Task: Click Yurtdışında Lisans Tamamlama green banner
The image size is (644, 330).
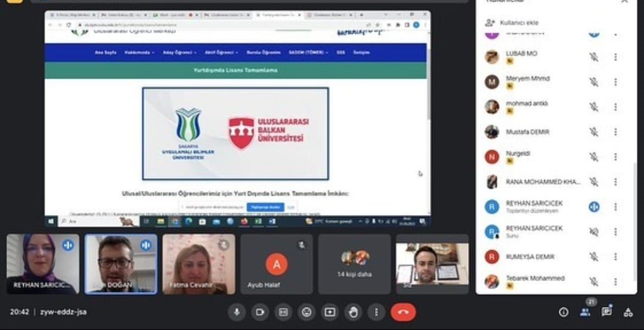Action: click(236, 70)
